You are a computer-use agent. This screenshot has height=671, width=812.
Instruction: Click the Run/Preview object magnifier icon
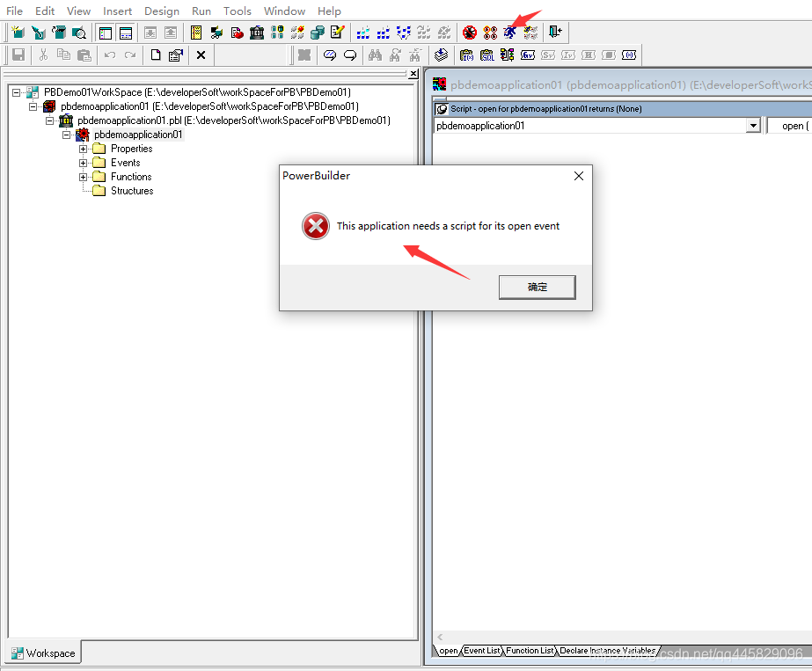tap(78, 33)
